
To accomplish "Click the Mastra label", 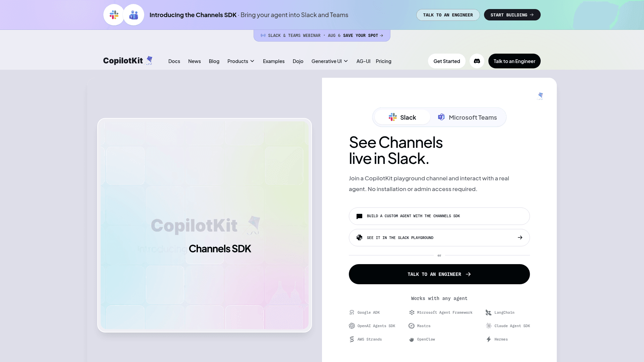I will click(x=423, y=326).
